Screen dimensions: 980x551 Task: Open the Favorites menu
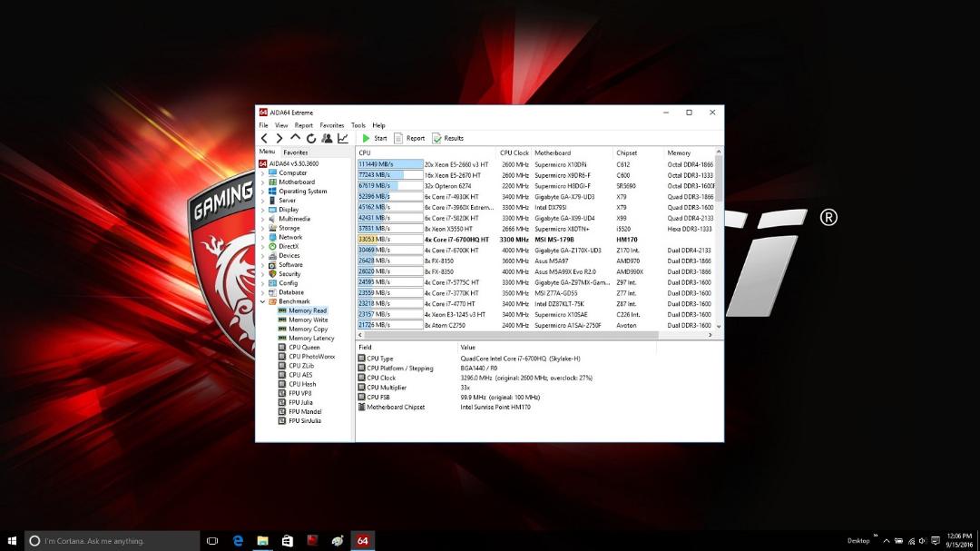click(332, 125)
